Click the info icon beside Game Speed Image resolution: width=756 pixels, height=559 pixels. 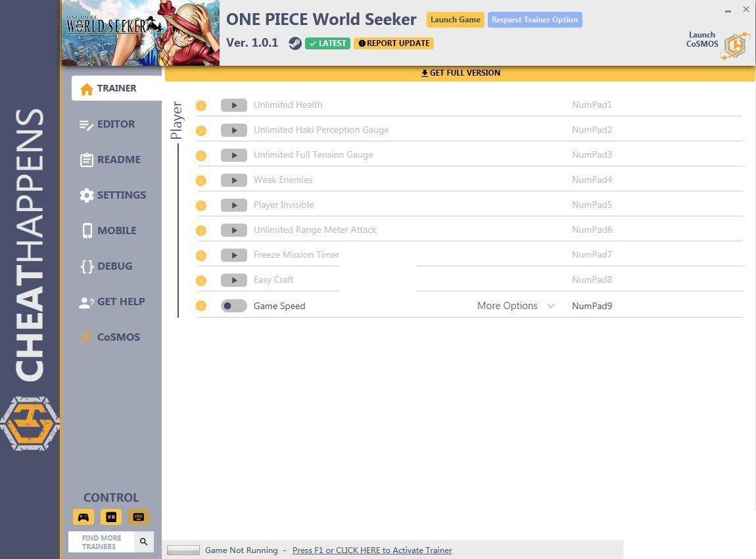[x=201, y=306]
